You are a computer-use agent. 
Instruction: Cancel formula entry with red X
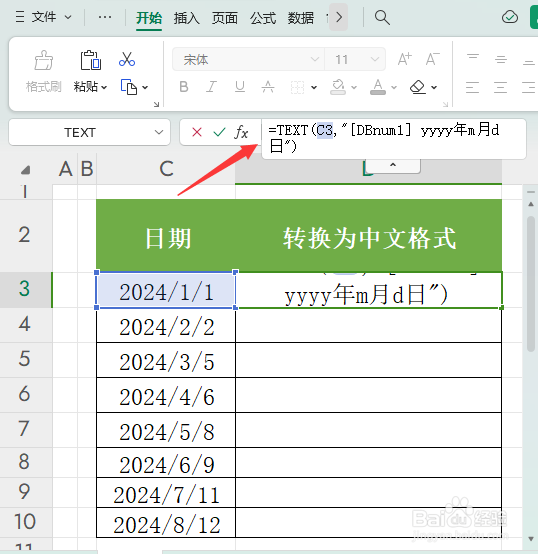pos(197,132)
